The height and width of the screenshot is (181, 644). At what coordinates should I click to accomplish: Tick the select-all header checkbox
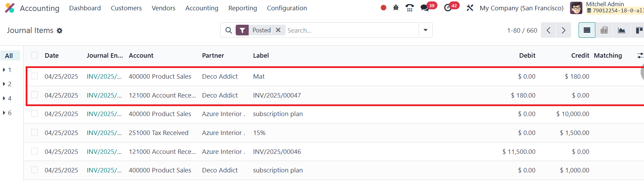(x=35, y=55)
